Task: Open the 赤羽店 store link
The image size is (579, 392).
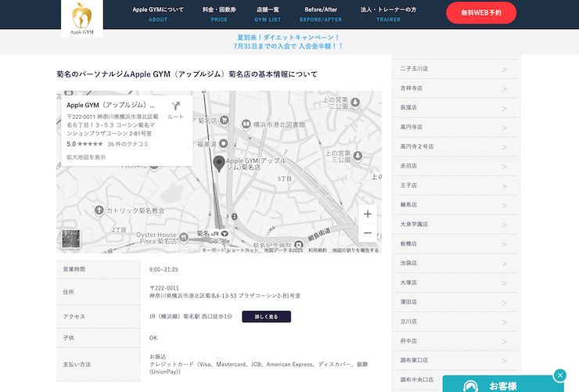Action: (x=456, y=166)
